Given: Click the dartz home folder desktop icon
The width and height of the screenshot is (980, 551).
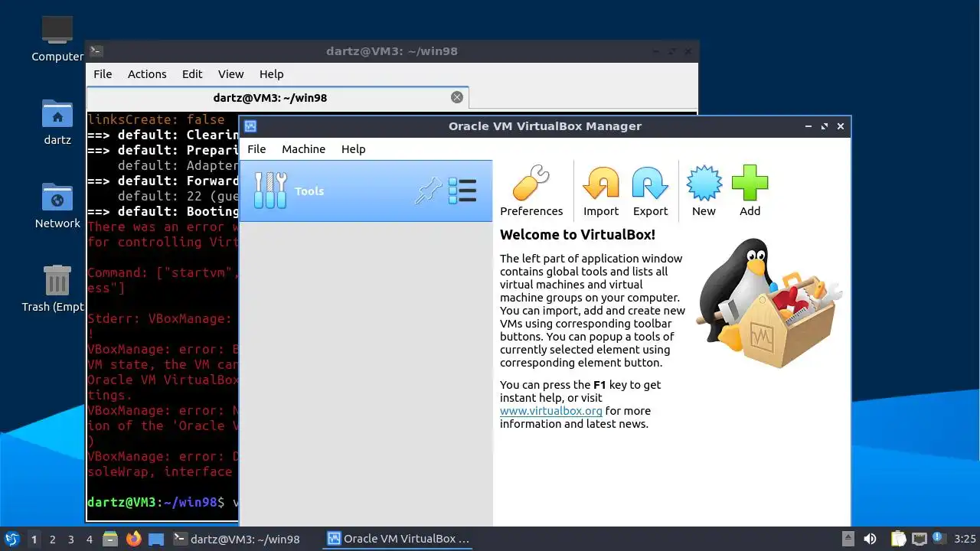Looking at the screenshot, I should (57, 122).
